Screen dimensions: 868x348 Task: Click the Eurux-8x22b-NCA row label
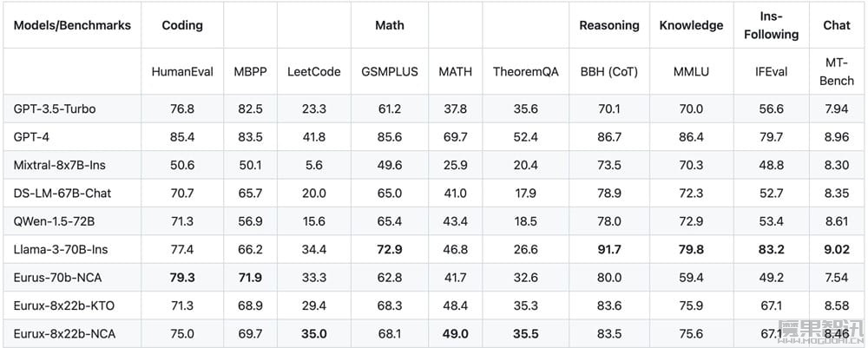(64, 334)
